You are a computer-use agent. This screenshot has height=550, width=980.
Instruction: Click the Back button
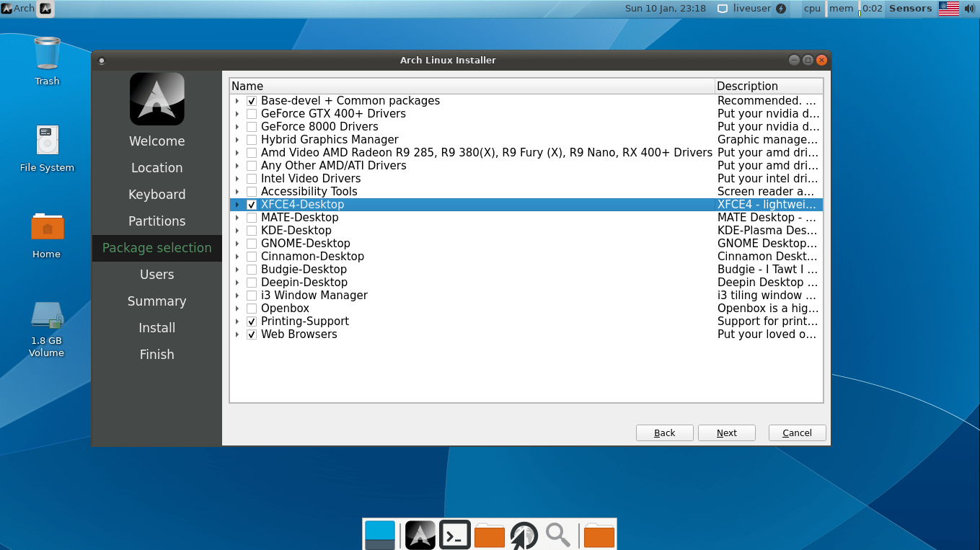point(665,433)
